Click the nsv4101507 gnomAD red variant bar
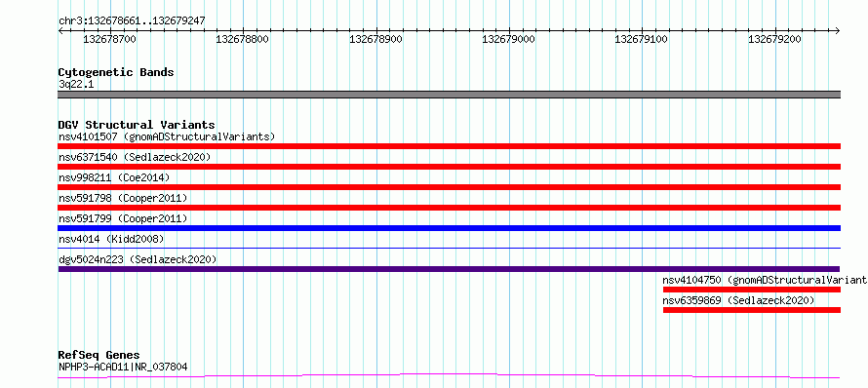 tap(449, 146)
